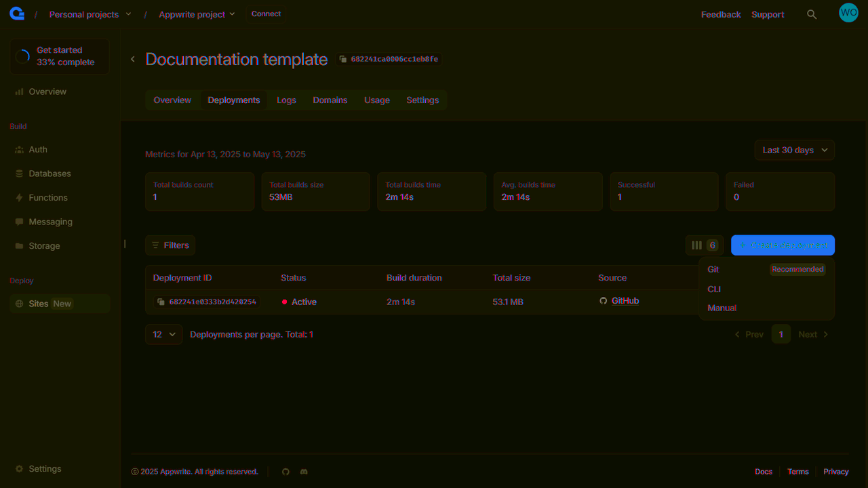Switch to the Domains tab

[x=330, y=100]
